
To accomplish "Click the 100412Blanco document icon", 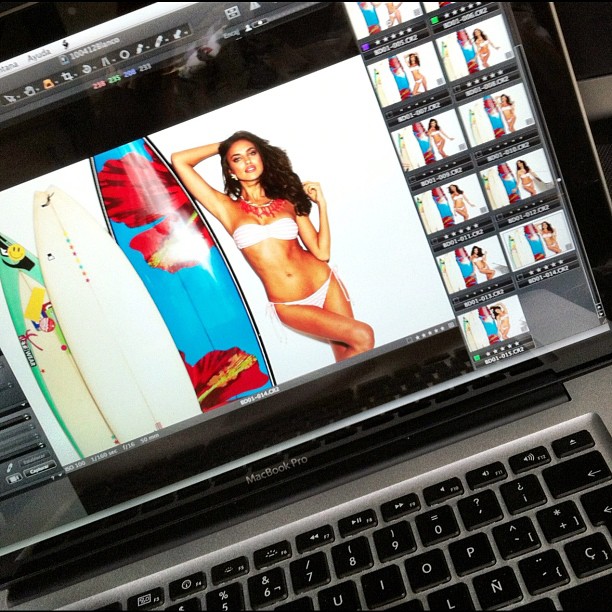I will coord(64,59).
